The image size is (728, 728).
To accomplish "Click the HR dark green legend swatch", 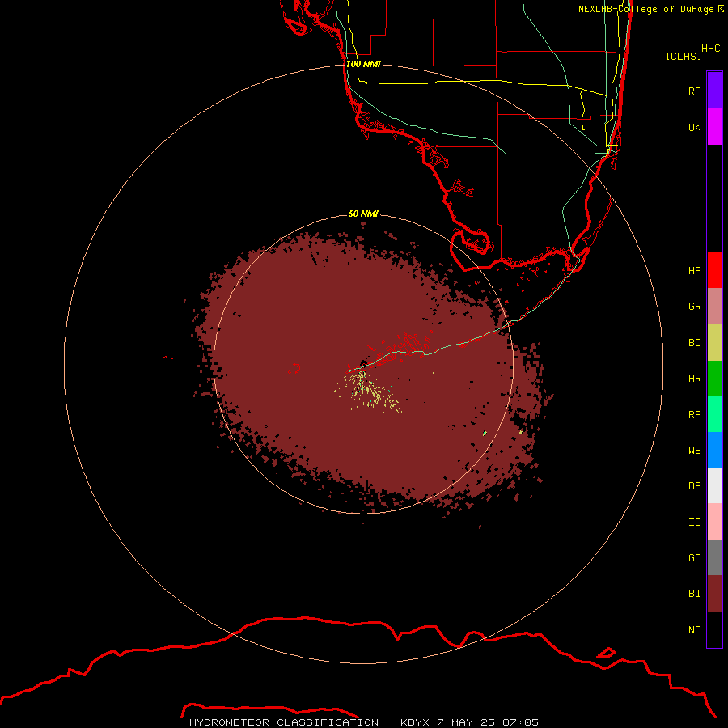I will [x=714, y=378].
